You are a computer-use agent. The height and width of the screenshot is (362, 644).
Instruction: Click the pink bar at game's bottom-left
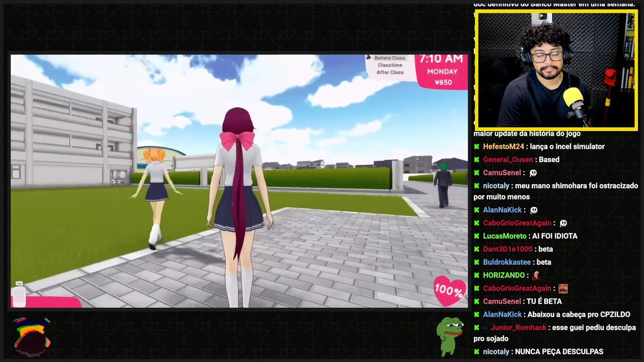point(46,302)
